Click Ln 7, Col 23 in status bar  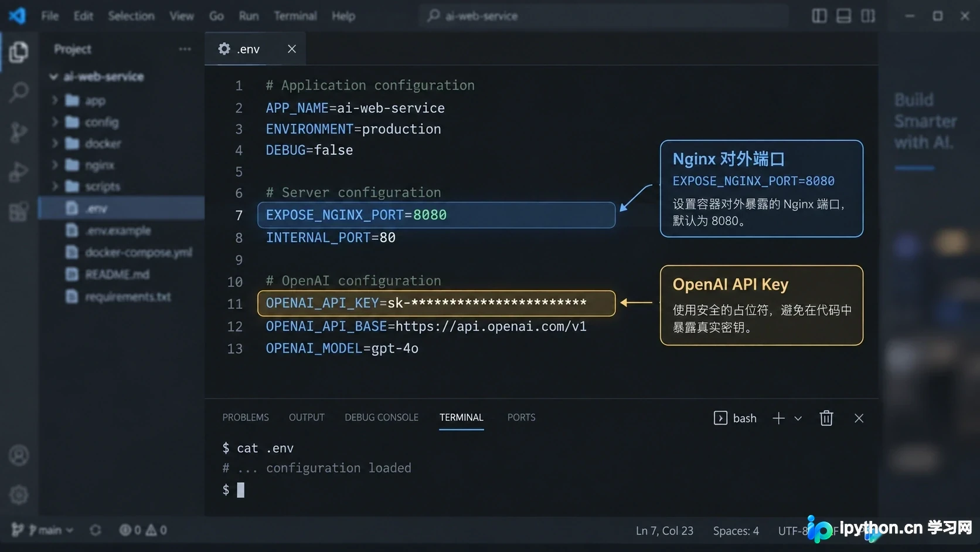(665, 531)
